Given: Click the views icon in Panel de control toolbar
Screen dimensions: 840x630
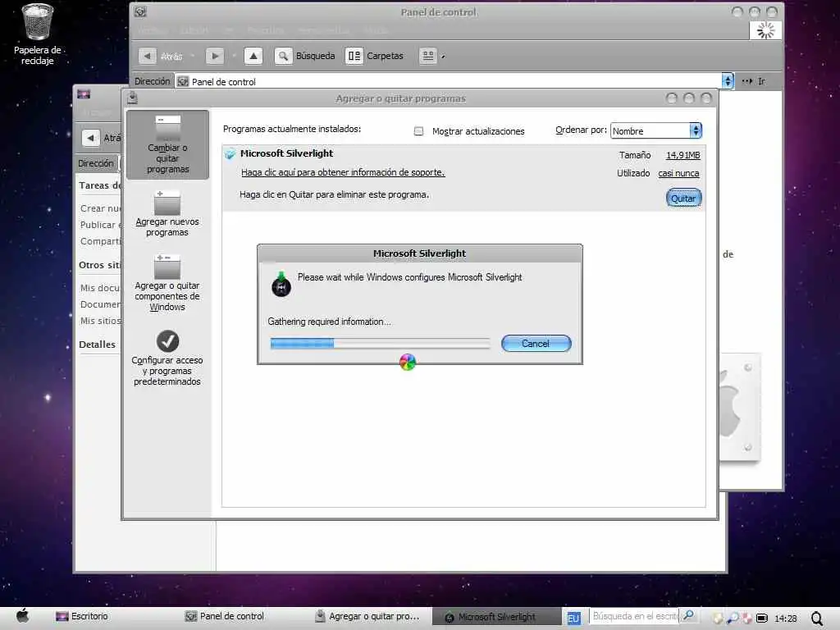Looking at the screenshot, I should point(428,56).
